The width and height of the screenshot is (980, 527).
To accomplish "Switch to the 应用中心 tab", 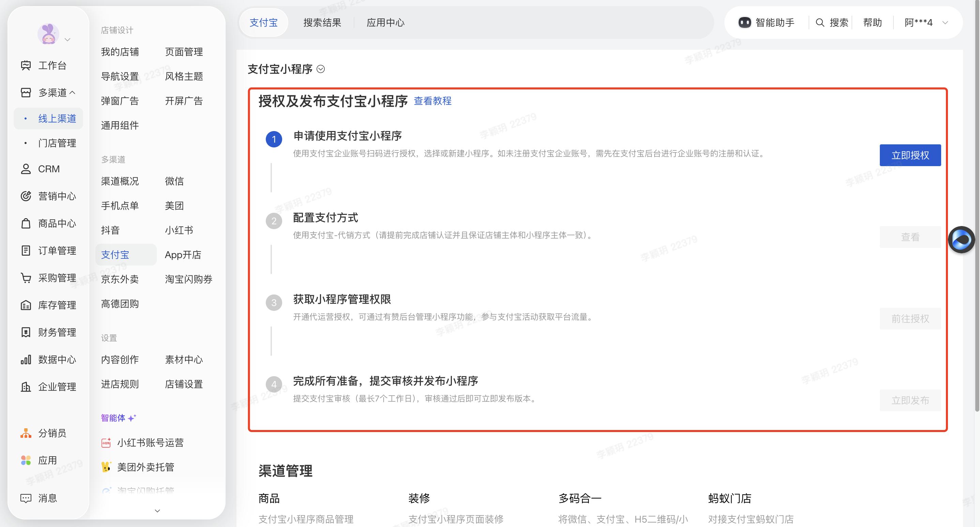I will point(385,22).
